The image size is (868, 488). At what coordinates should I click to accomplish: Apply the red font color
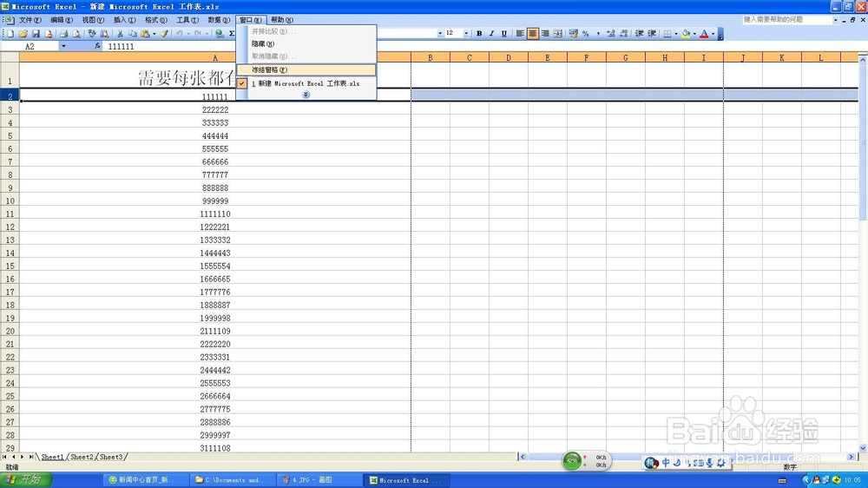(704, 34)
